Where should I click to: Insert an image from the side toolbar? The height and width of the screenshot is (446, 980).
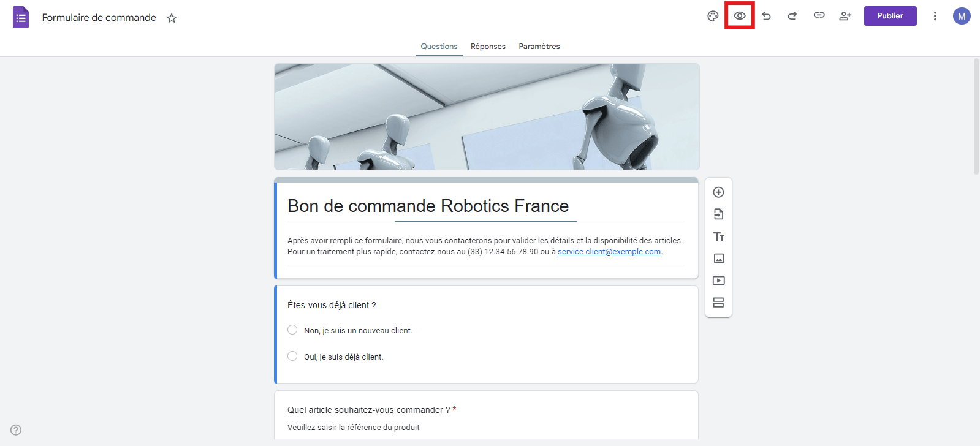[719, 259]
